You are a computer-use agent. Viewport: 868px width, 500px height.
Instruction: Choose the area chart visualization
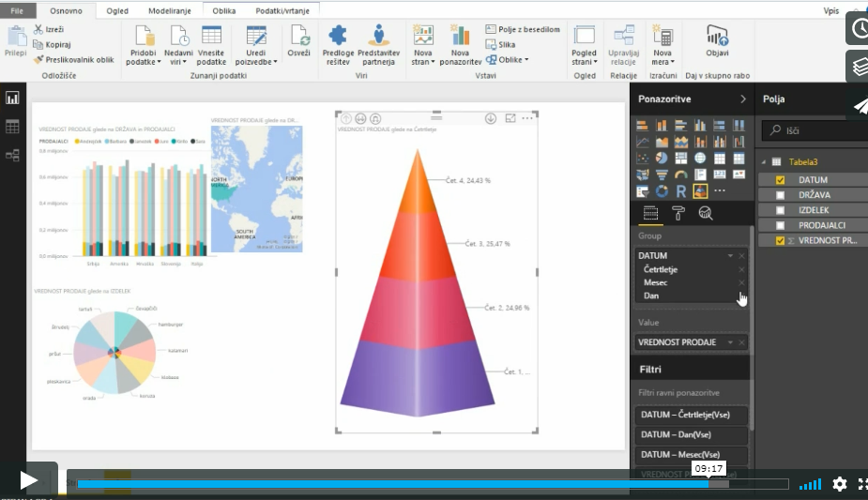(x=662, y=143)
